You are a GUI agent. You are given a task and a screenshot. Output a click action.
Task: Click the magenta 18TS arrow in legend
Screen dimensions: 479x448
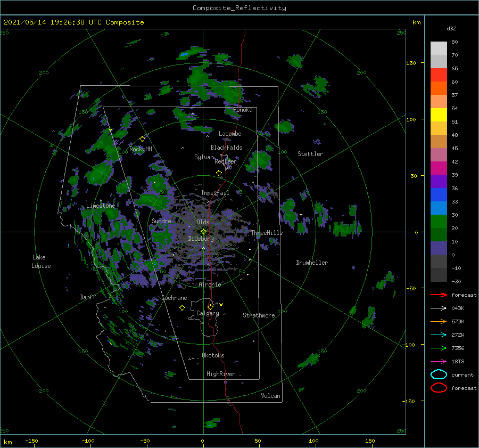pyautogui.click(x=439, y=362)
